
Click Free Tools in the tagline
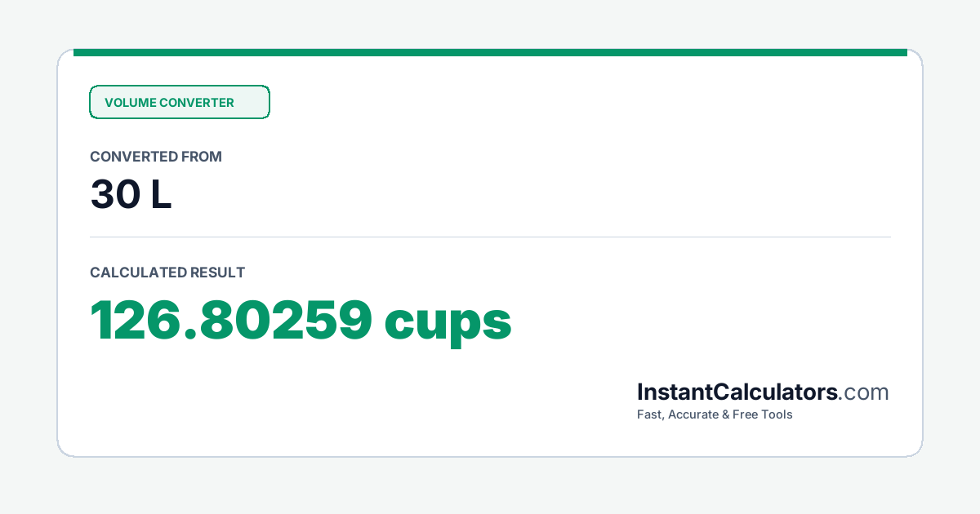(x=764, y=414)
